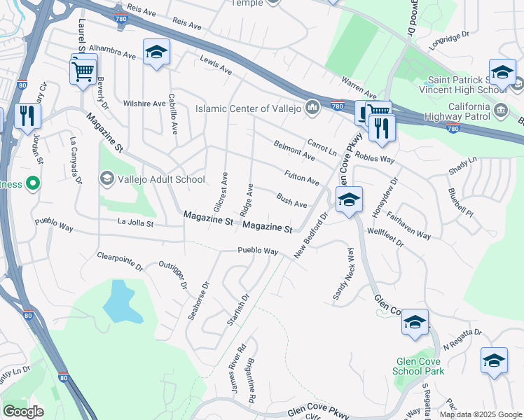Screen dimensions: 524x420
Task: Click the Vallejo Adult School icon
Action: (x=107, y=179)
